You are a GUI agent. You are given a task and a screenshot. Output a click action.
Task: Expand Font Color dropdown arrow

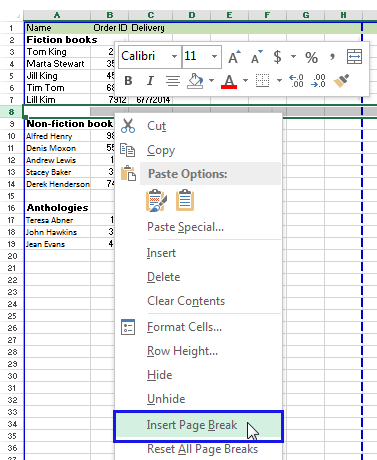click(245, 81)
